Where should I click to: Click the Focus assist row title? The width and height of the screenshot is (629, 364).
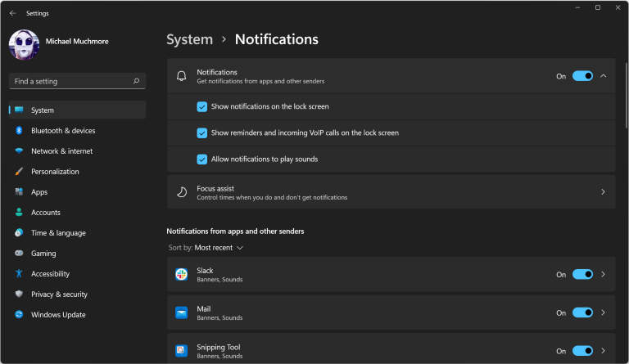click(x=215, y=189)
